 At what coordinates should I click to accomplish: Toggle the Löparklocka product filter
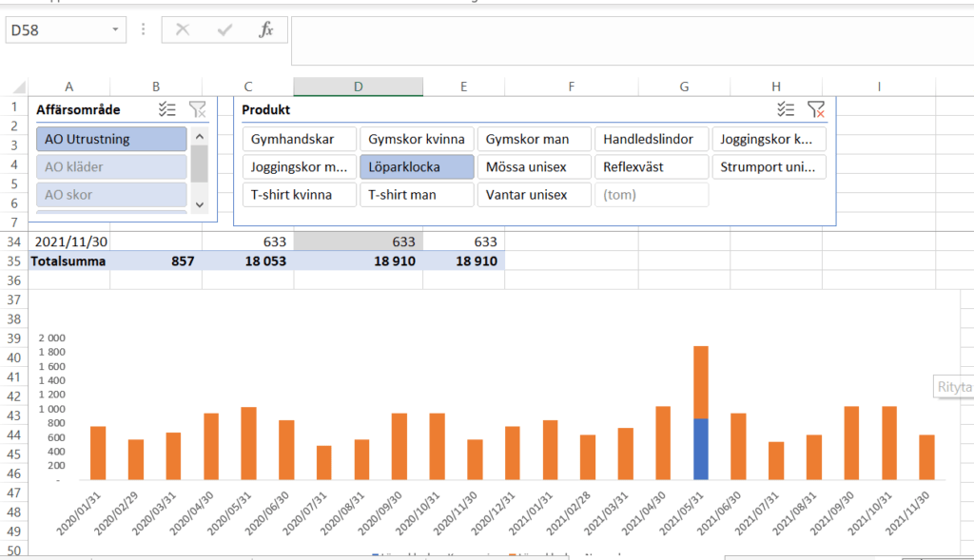click(x=416, y=167)
